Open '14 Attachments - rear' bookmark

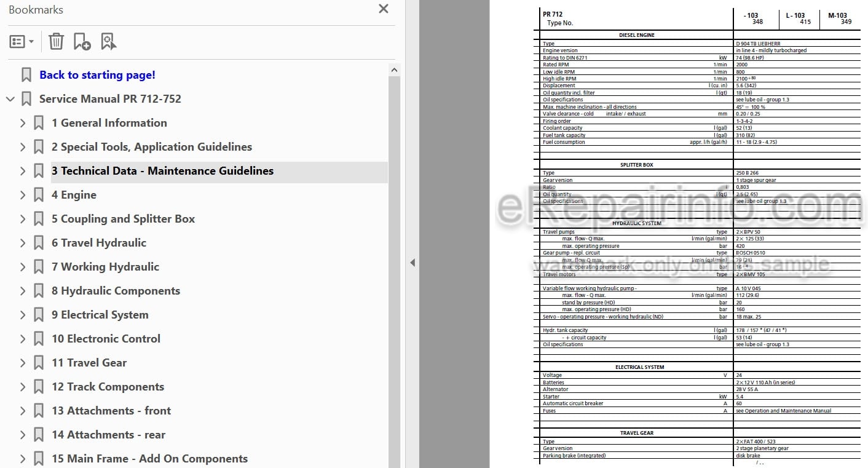coord(108,435)
